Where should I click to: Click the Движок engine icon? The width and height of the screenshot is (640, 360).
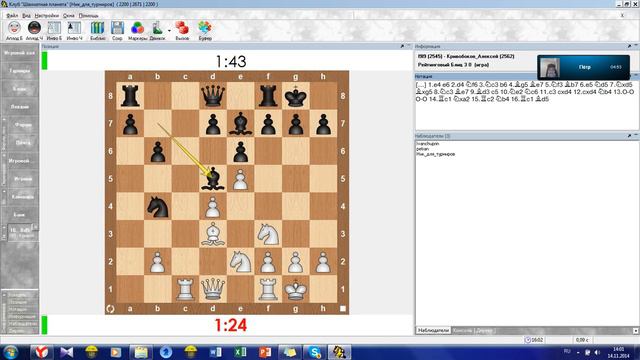pos(158,28)
